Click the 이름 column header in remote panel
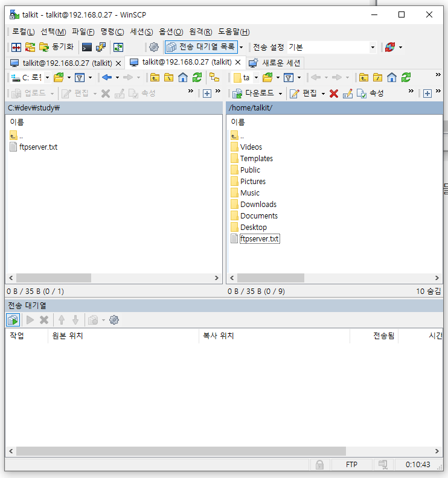This screenshot has width=448, height=478. click(238, 122)
